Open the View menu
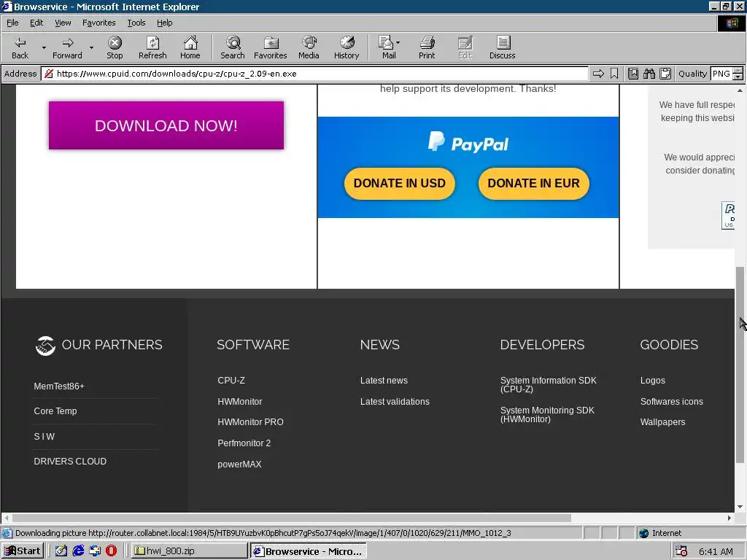The height and width of the screenshot is (560, 747). [63, 23]
